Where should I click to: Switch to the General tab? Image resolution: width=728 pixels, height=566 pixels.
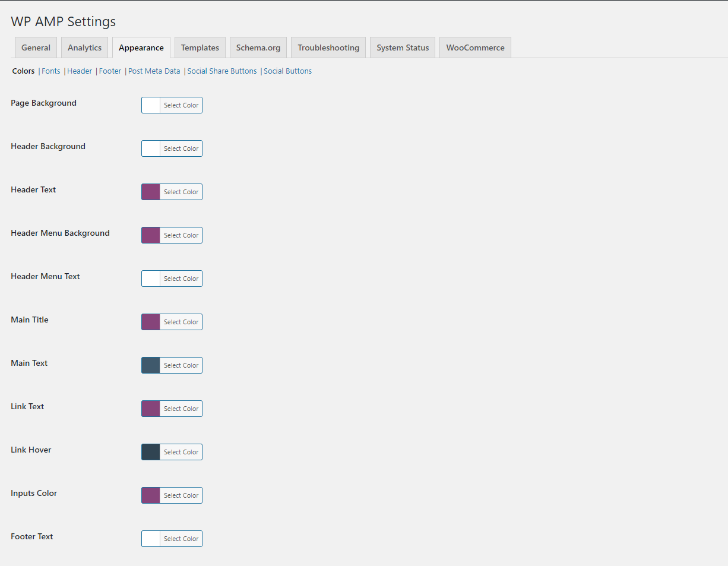(x=36, y=48)
